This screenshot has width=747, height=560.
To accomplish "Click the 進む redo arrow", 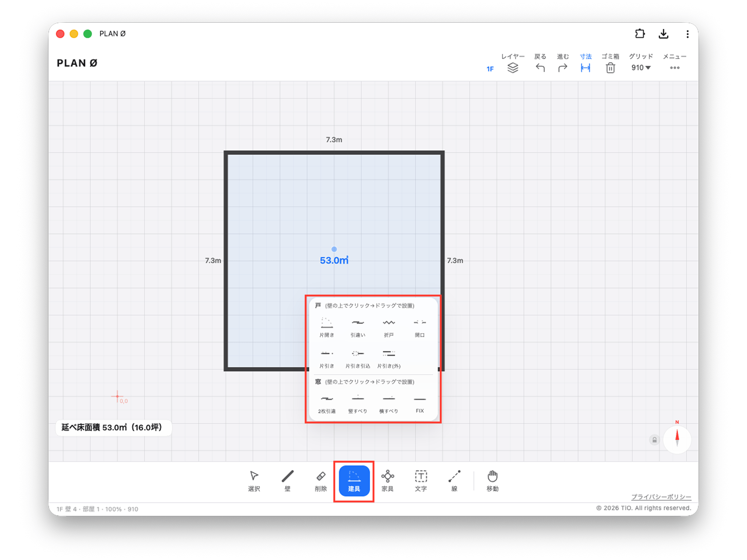I will coord(563,63).
